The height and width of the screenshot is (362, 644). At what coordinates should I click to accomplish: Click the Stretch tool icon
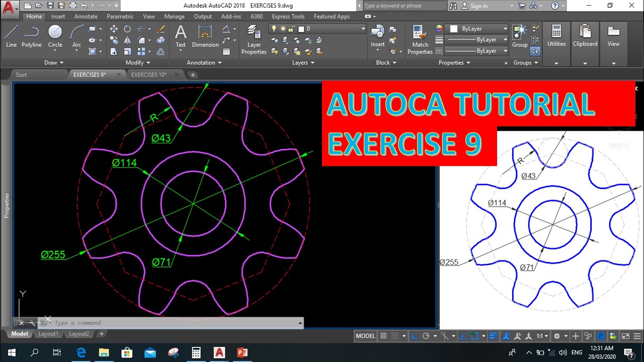114,51
